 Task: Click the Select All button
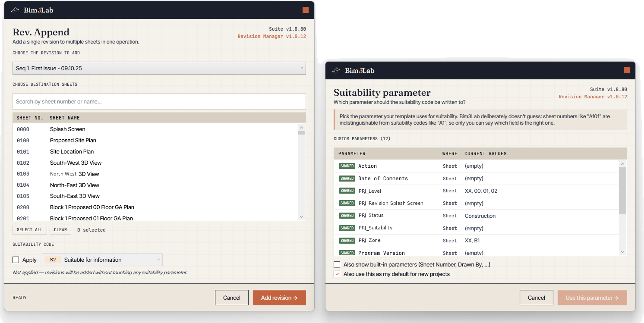[x=30, y=229]
